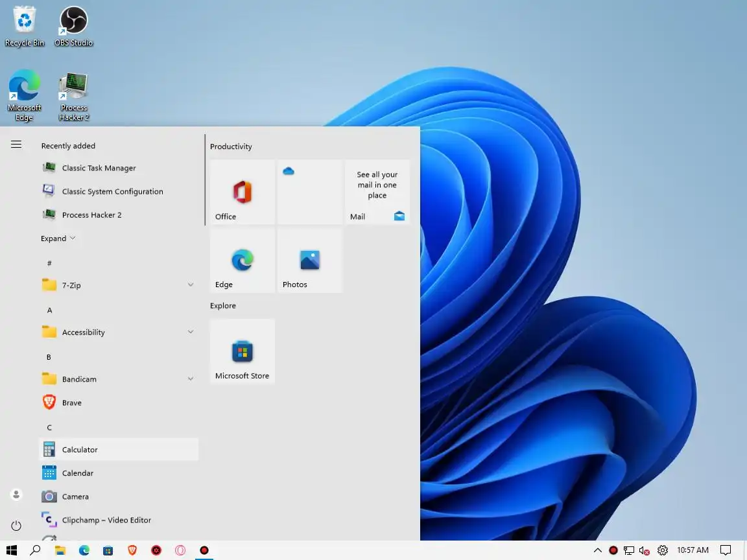The width and height of the screenshot is (747, 560).
Task: Open the muted volume tray icon
Action: 645,550
